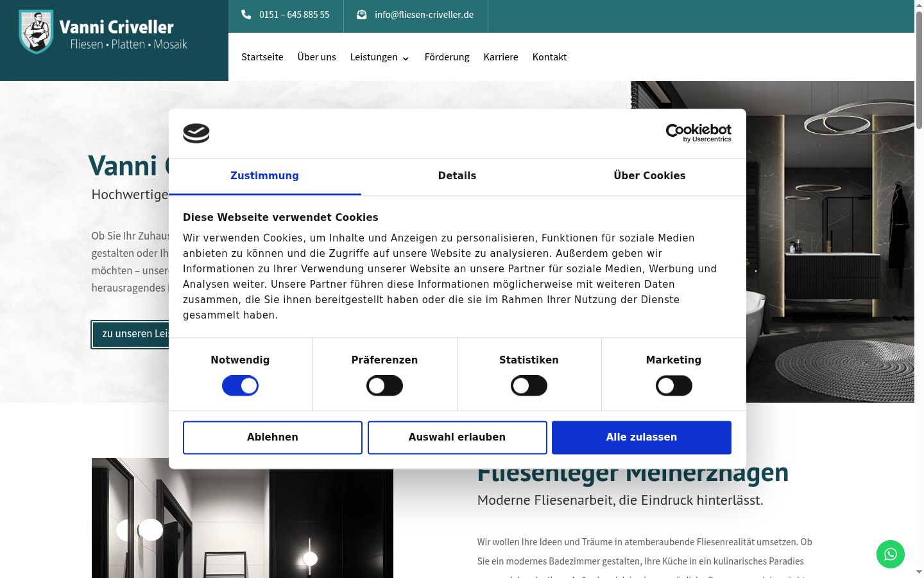Viewport: 924px width, 578px height.
Task: Toggle the Notwendig cookie switch
Action: 240,386
